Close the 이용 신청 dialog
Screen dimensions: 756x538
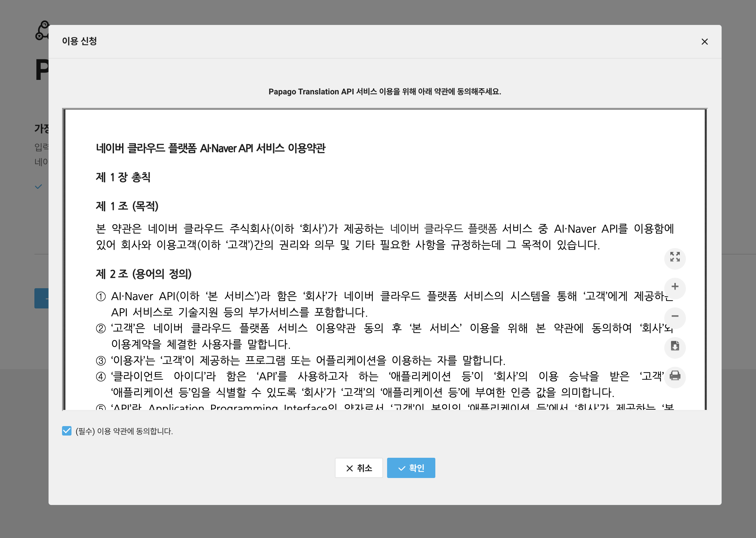704,42
